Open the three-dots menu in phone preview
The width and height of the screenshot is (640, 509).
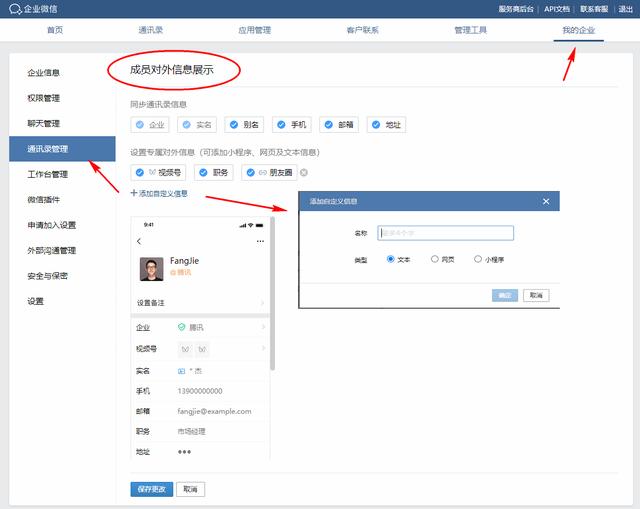(x=260, y=241)
